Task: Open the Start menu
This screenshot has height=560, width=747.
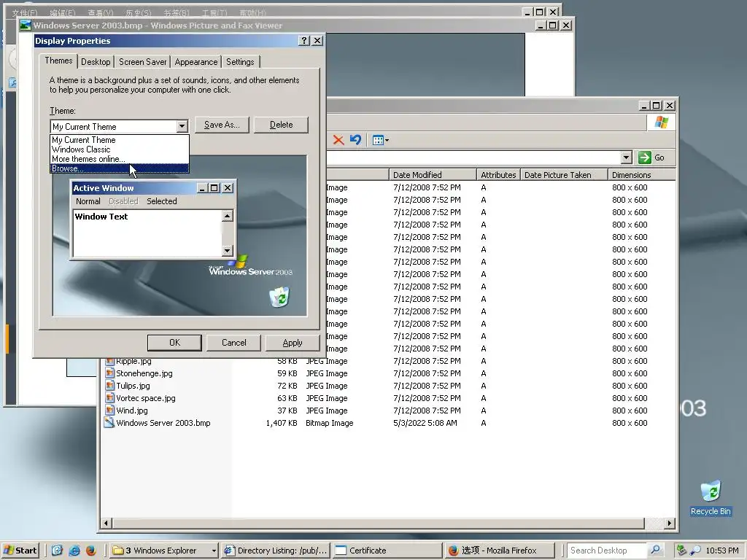Action: (20, 551)
